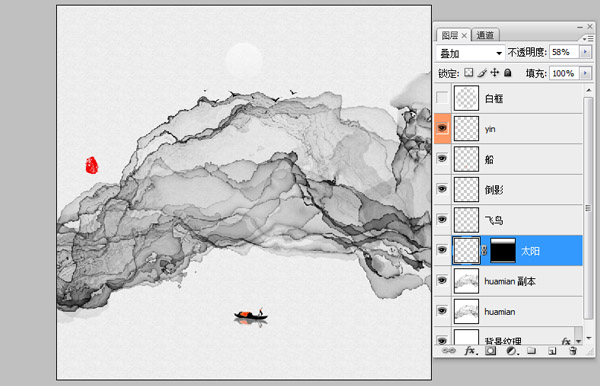Select the 太阳 layer mask thumbnail

click(x=503, y=250)
